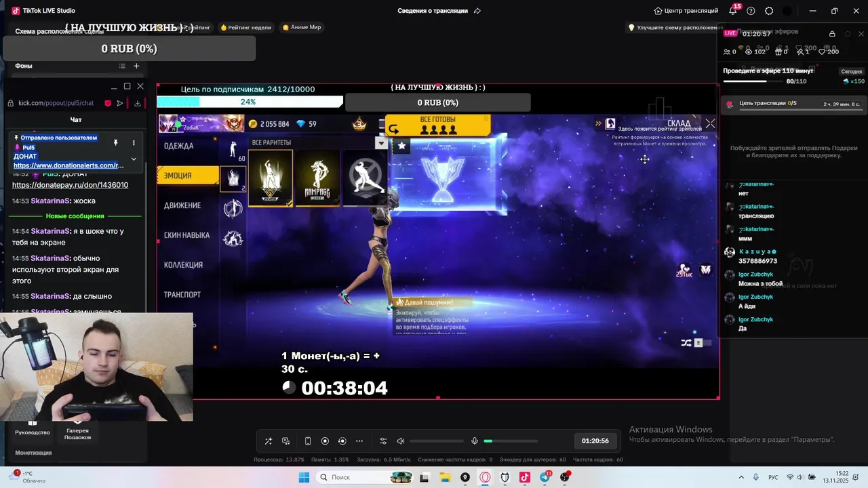Click the favorites star icon in game
868x488 pixels.
(401, 145)
